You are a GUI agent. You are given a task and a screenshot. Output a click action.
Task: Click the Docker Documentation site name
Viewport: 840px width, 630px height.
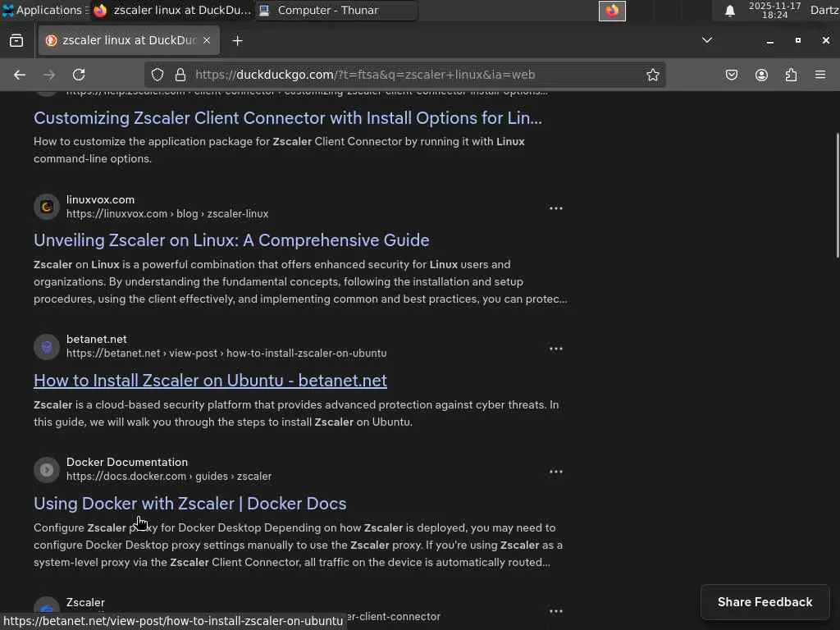coord(127,463)
